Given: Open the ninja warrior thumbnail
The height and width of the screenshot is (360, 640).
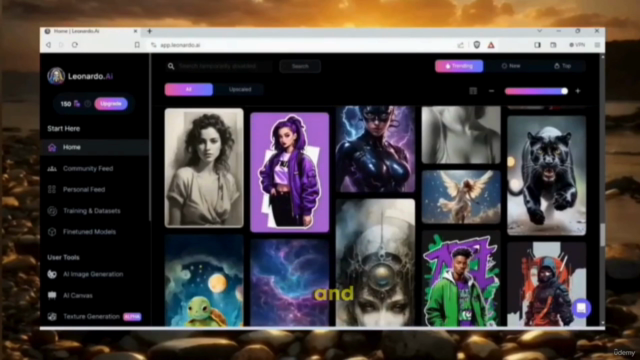Looking at the screenshot, I should (547, 284).
